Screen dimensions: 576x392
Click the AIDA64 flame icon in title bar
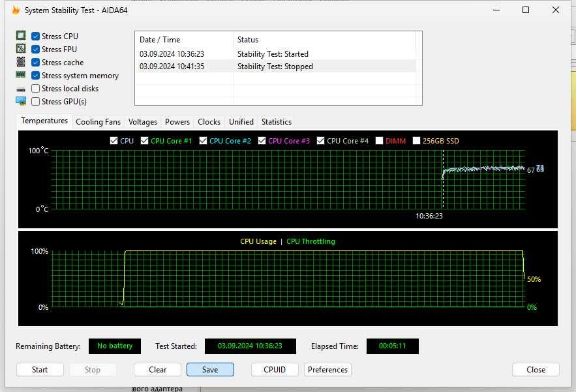coord(16,10)
